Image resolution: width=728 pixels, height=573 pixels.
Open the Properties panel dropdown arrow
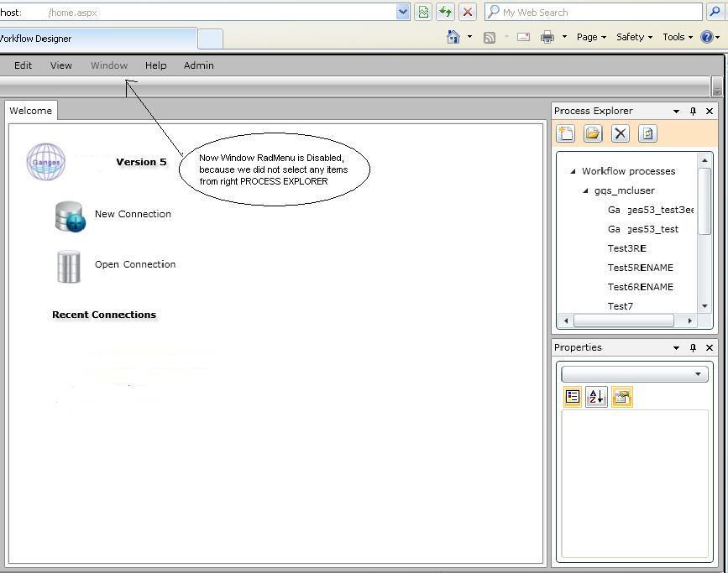coord(677,348)
